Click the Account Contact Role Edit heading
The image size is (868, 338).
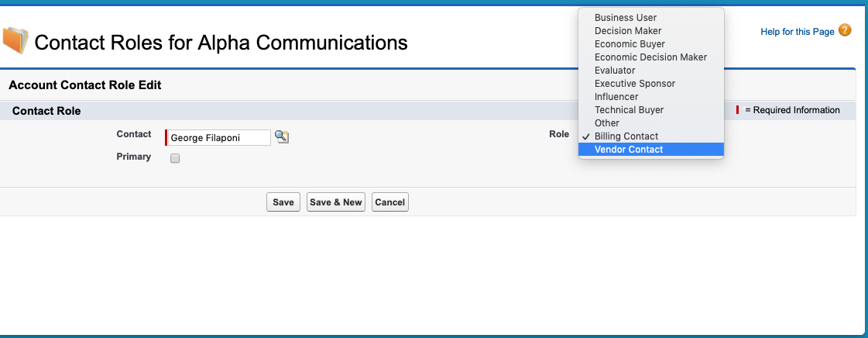(x=85, y=85)
